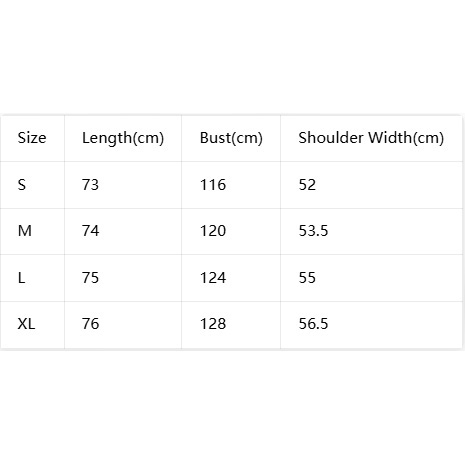This screenshot has height=465, width=465.
Task: Click the shoulder width value 52
Action: [307, 185]
